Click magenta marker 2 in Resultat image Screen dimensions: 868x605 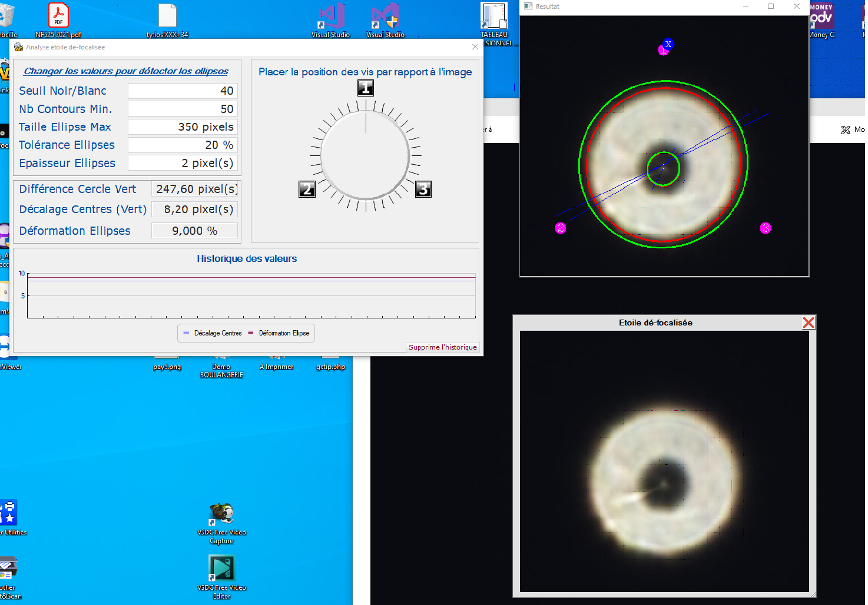tap(561, 228)
